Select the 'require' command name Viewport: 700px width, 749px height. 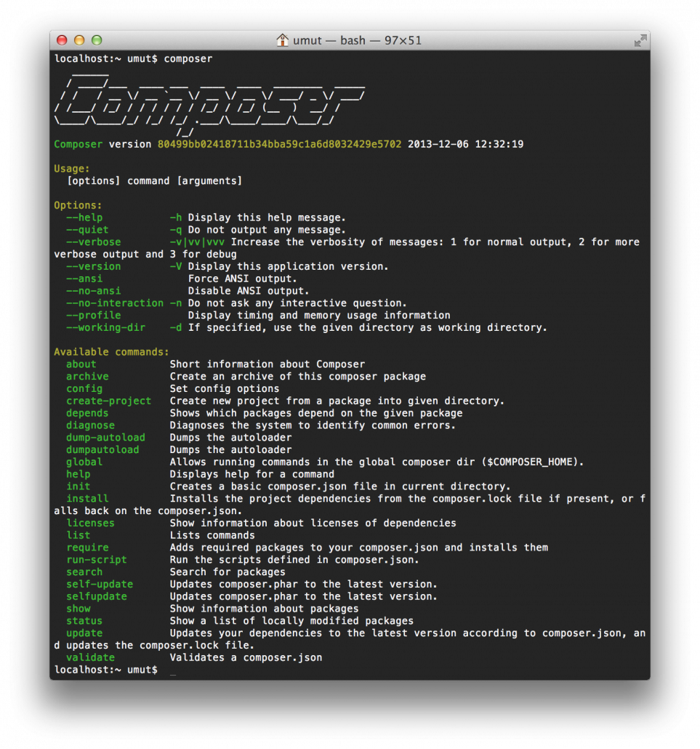click(x=87, y=548)
